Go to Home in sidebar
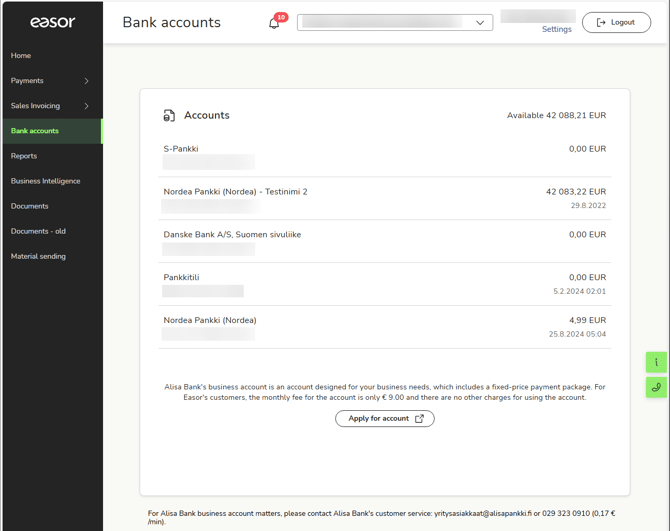Screen dimensions: 670x531 pos(53,56)
